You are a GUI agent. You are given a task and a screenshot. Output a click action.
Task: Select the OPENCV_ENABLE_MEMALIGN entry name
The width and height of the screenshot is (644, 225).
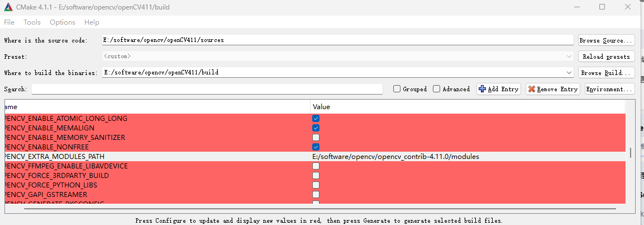[x=49, y=128]
